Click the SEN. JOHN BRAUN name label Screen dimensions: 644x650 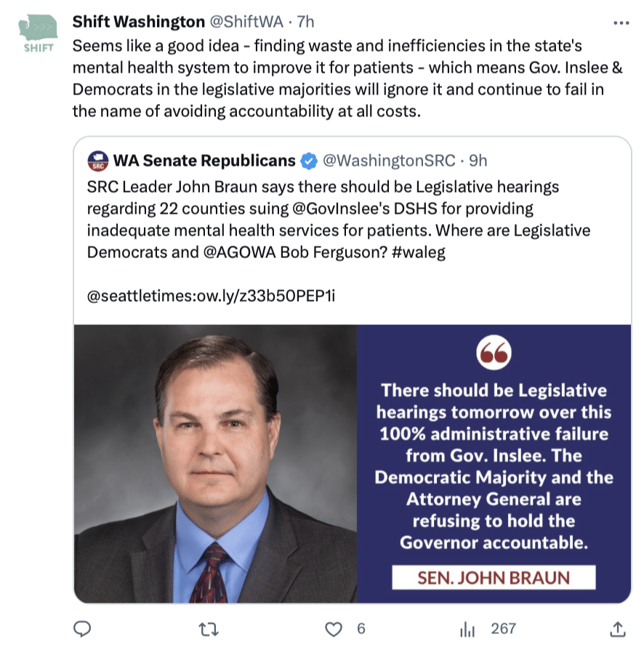(x=494, y=578)
